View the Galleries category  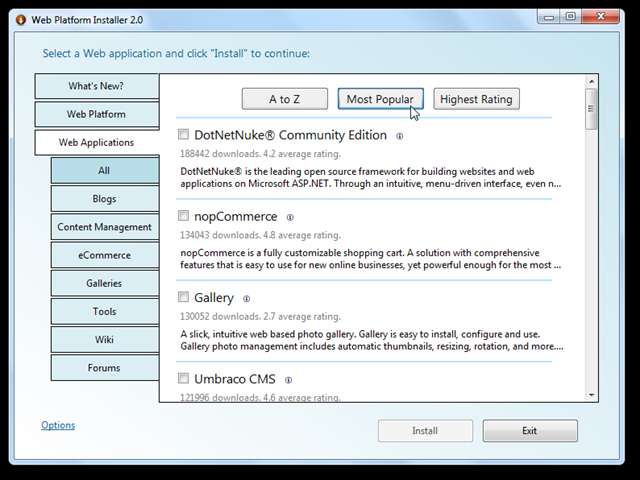104,283
